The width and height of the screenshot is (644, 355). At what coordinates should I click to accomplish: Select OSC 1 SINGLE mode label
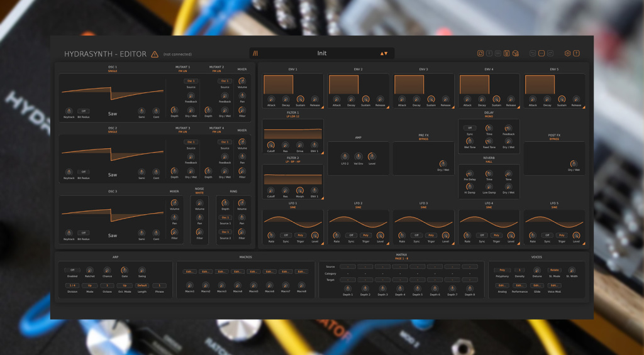coord(113,71)
